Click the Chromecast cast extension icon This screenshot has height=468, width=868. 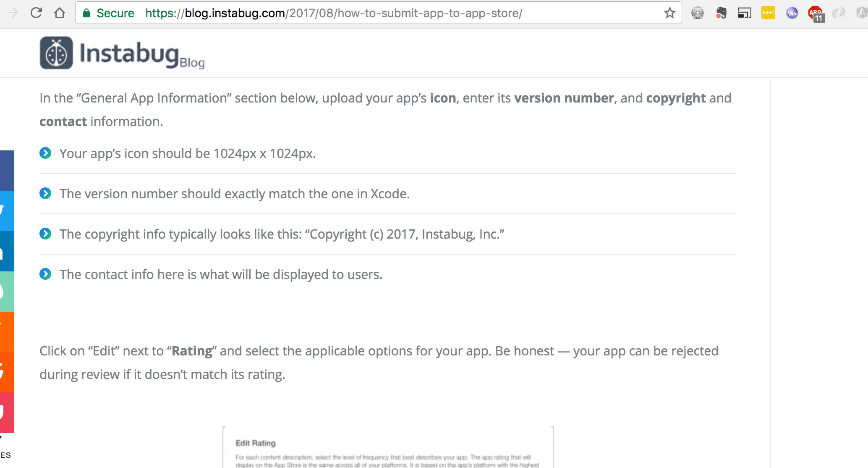[x=744, y=13]
